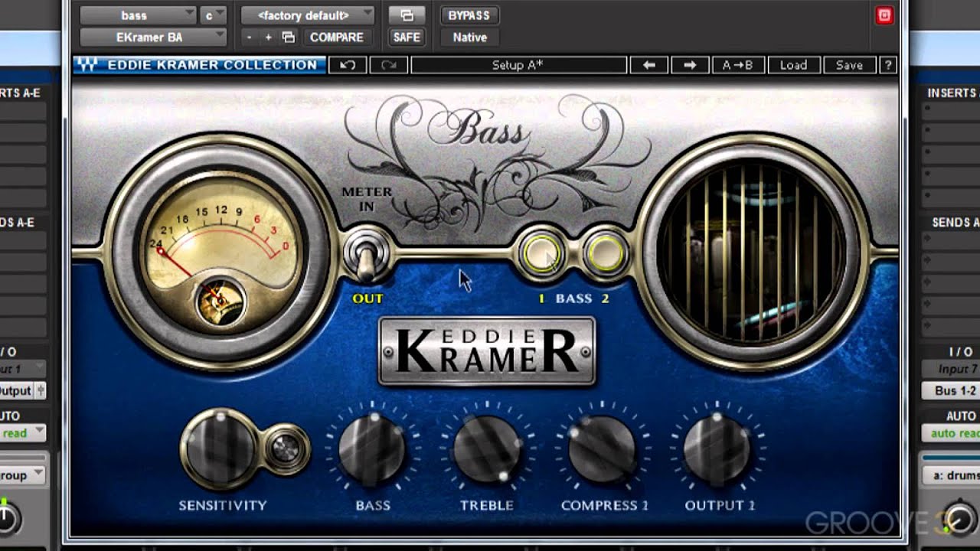Undo last change with the undo arrow
Image resolution: width=980 pixels, height=551 pixels.
[x=348, y=65]
